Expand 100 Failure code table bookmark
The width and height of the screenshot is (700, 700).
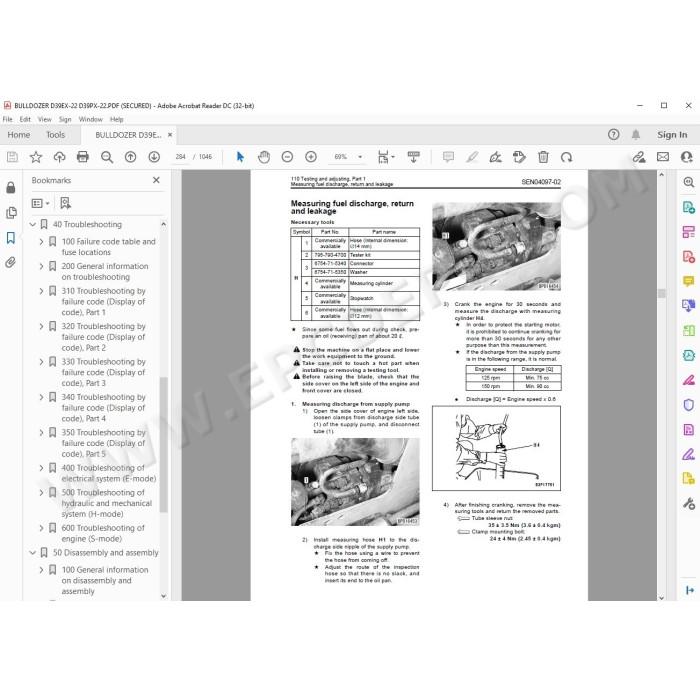(x=41, y=242)
